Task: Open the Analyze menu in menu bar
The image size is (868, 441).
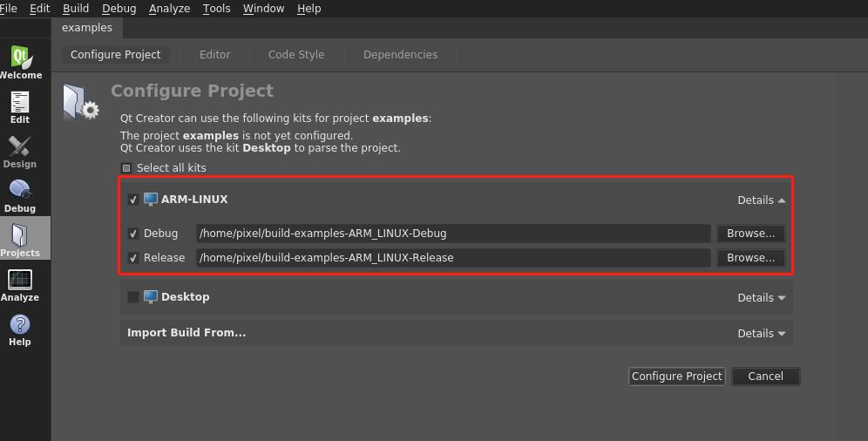Action: click(x=169, y=9)
